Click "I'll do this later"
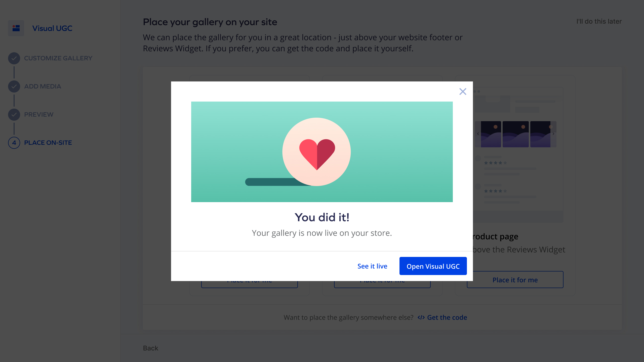 [599, 21]
